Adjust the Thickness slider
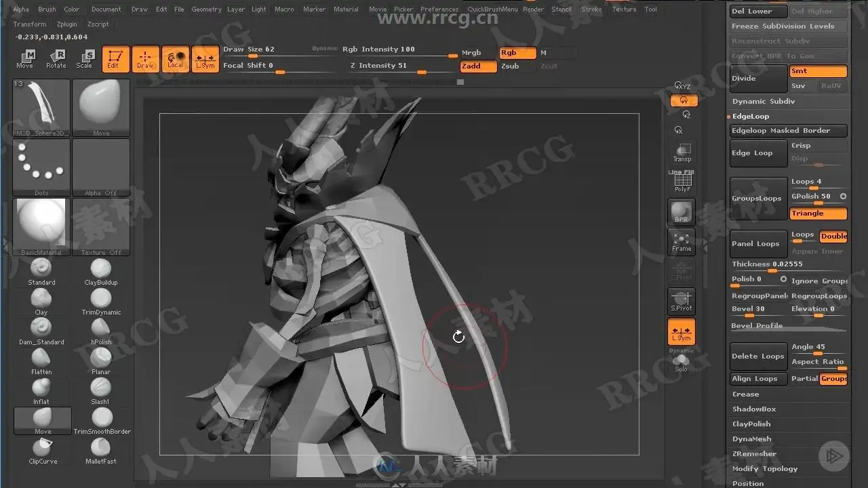 789,266
